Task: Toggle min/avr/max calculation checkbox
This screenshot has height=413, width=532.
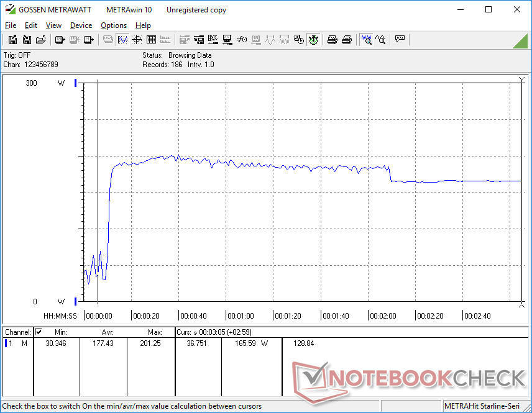Action: tap(39, 332)
